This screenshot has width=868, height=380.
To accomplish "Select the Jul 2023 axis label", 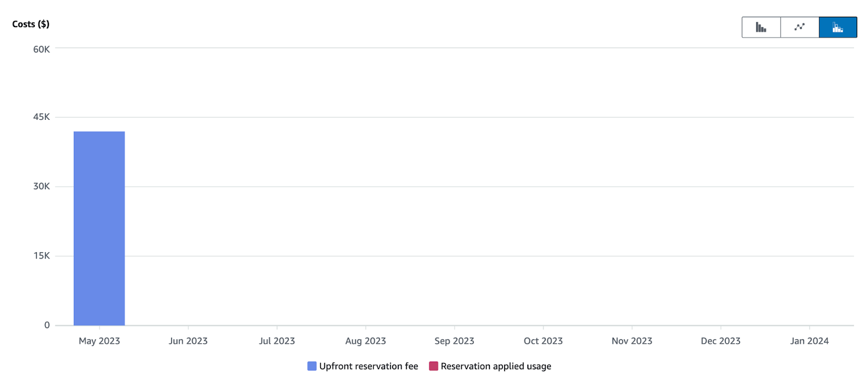I will point(277,341).
